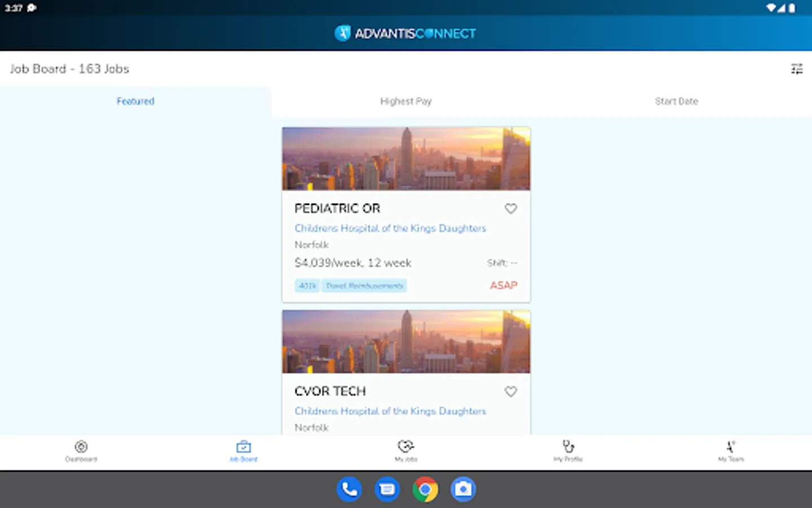Open the CVOR Tech job title

(x=330, y=391)
